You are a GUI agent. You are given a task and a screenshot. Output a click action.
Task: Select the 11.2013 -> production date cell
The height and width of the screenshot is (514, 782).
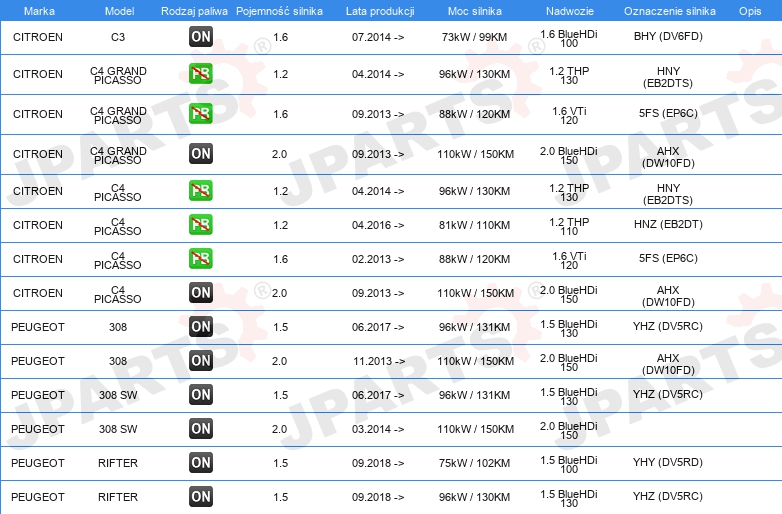(x=379, y=361)
